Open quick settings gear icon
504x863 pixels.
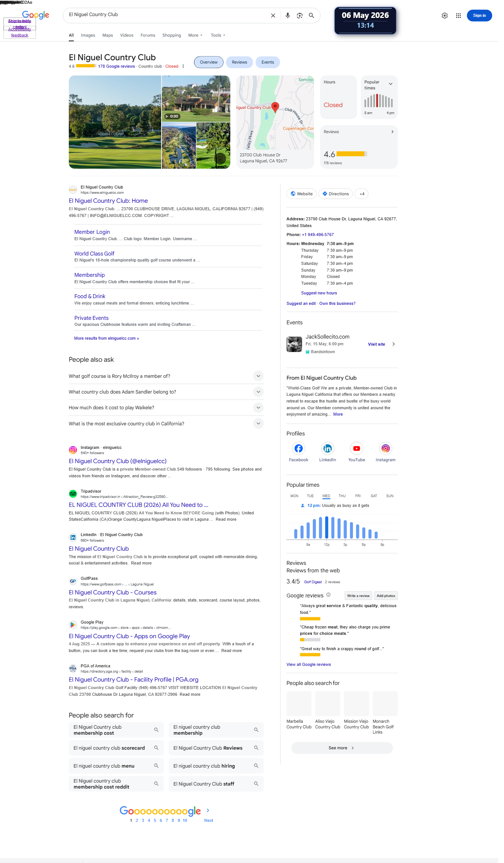tap(445, 16)
